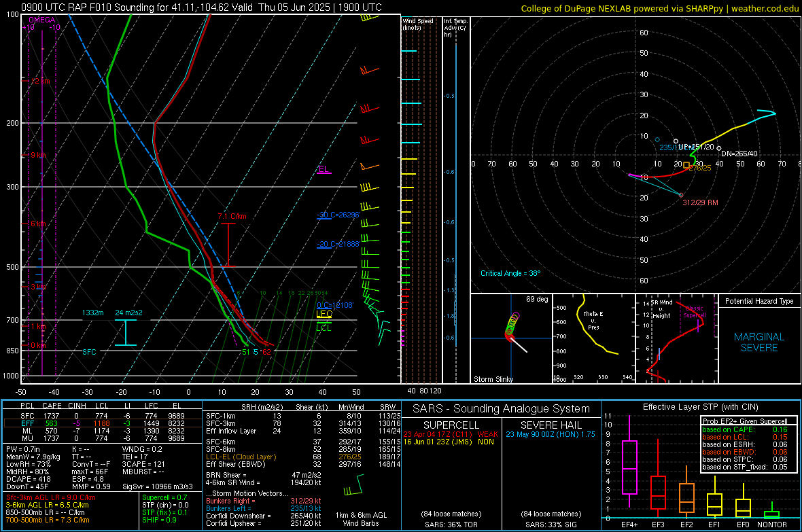Select the ML parcel row
Image resolution: width=802 pixels, height=532 pixels.
(x=103, y=431)
